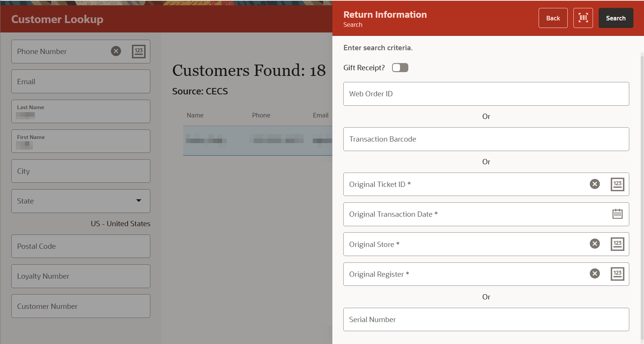644x344 pixels.
Task: Open the keypad for Original Ticket ID
Action: click(x=617, y=184)
